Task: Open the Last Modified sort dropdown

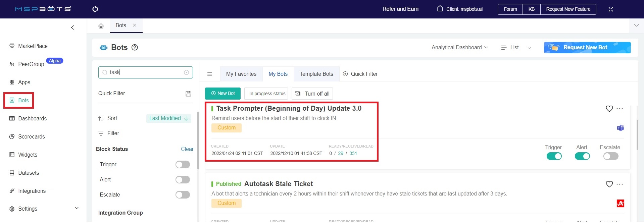Action: click(169, 118)
